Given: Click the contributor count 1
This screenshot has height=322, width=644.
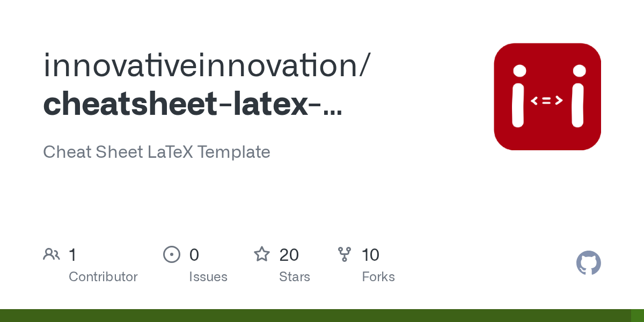Looking at the screenshot, I should point(72,254).
